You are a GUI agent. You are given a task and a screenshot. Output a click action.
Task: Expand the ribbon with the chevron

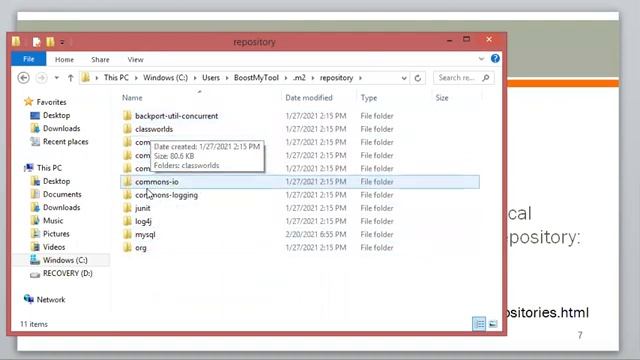pos(481,59)
